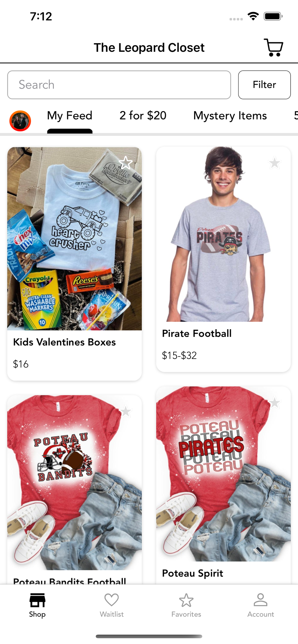
Task: Select the My Feed tab
Action: coord(70,116)
